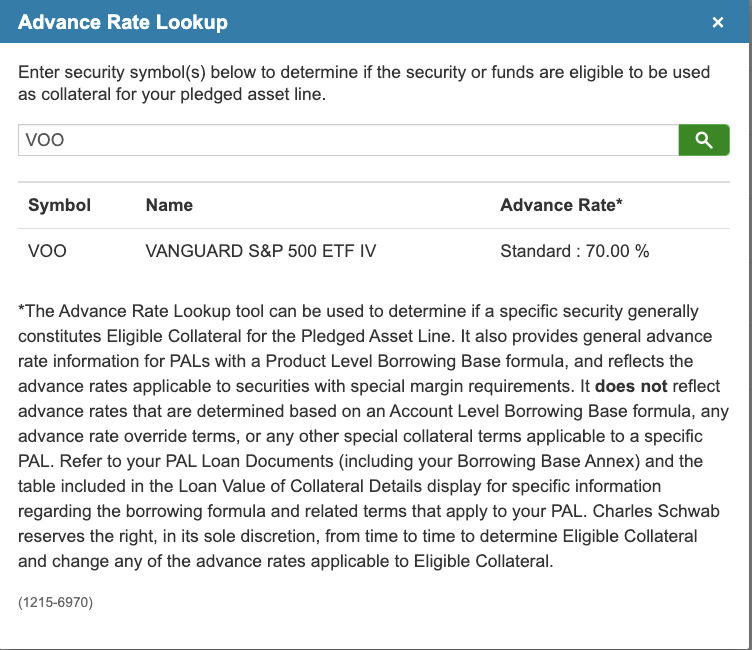
Task: Close the Advance Rate Lookup dialog
Action: [x=717, y=22]
